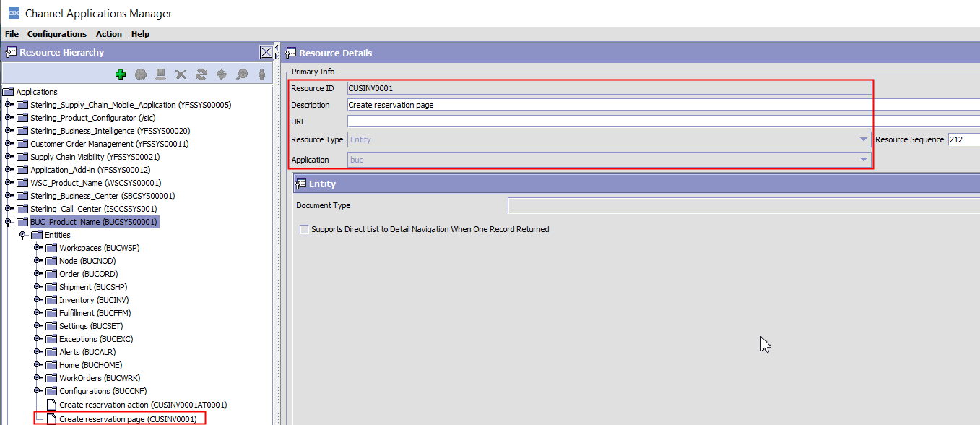The image size is (980, 425).
Task: Click the floppy disk save icon
Action: 161,74
